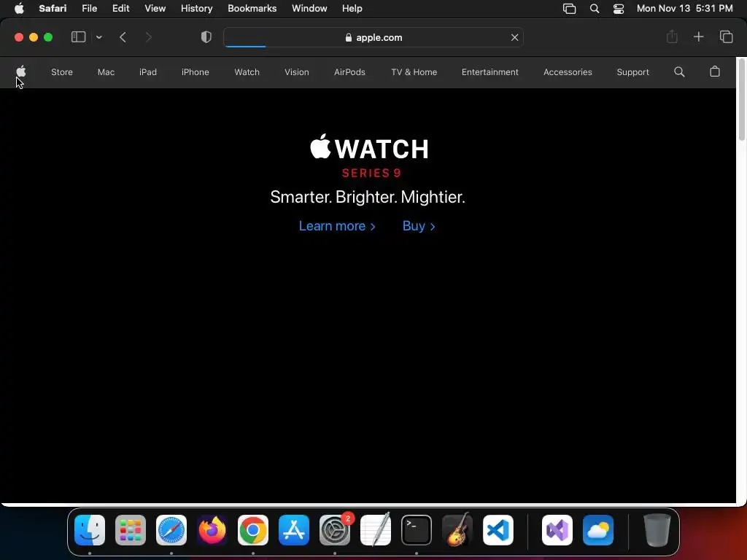Click the page's vertical scrollbar
This screenshot has width=747, height=560.
tap(741, 100)
